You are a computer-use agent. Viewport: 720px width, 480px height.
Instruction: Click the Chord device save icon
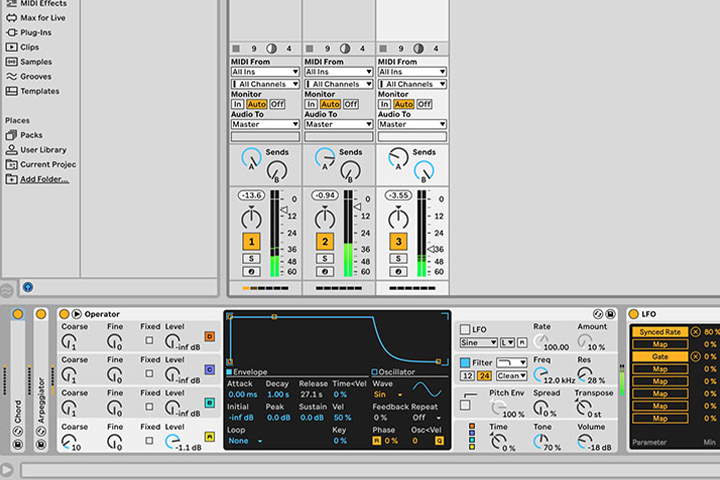(17, 444)
